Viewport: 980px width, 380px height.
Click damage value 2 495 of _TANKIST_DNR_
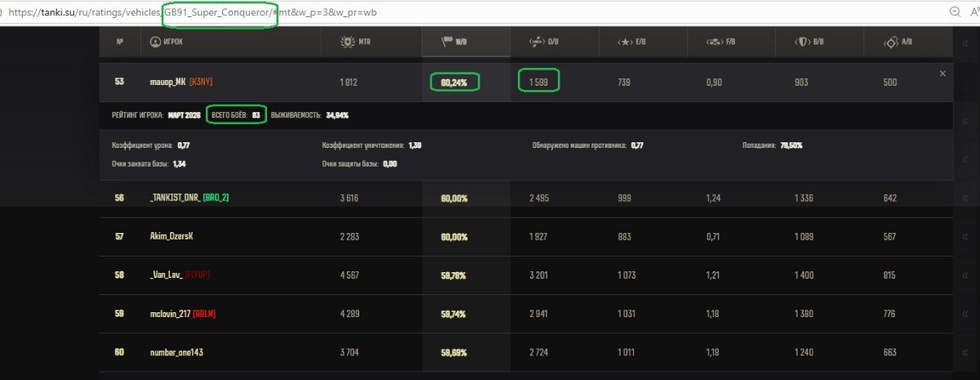tap(539, 198)
